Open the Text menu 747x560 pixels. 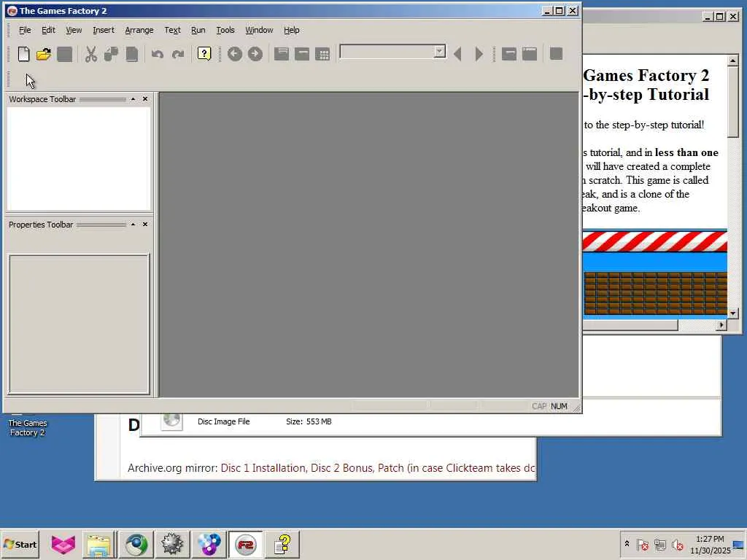[172, 30]
